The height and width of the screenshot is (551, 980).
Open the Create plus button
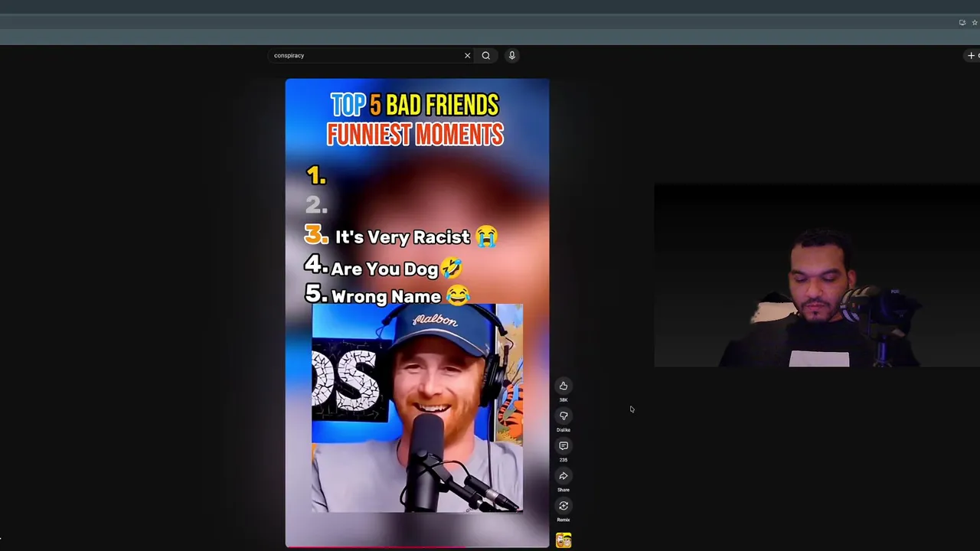click(972, 55)
